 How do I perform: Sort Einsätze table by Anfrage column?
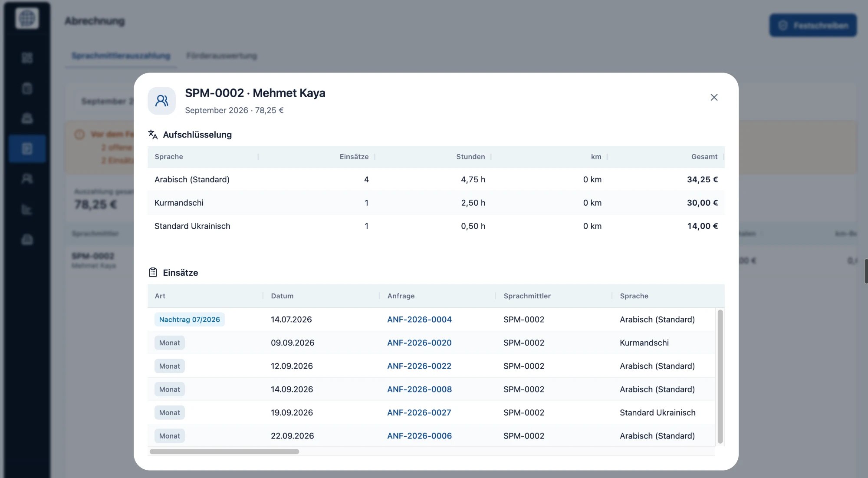pos(401,296)
